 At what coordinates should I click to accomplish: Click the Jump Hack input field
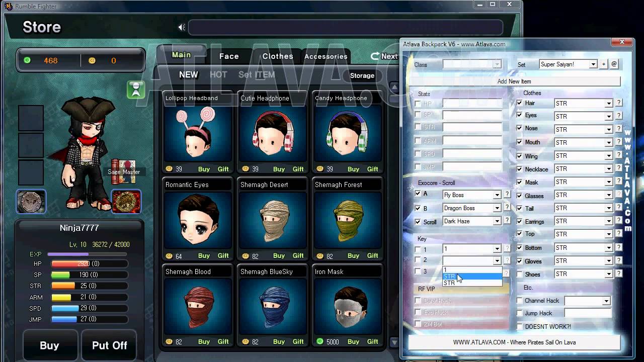pos(588,313)
